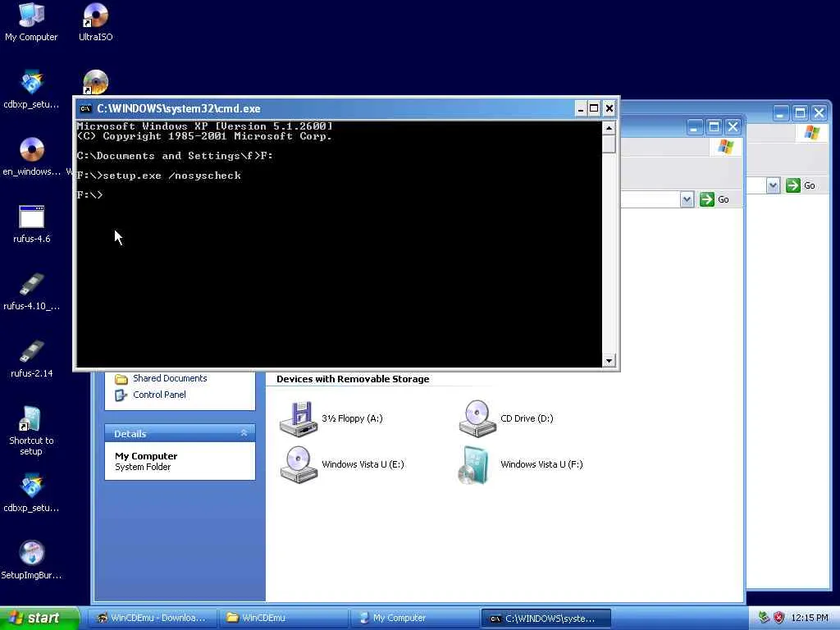The width and height of the screenshot is (840, 630).
Task: Click the cmd.exe title bar text
Action: [x=178, y=109]
